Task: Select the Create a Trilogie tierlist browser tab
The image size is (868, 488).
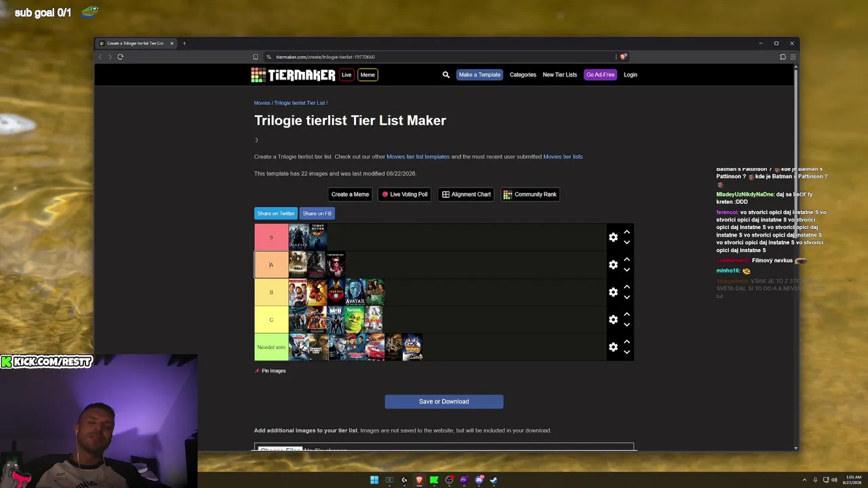Action: [136, 43]
